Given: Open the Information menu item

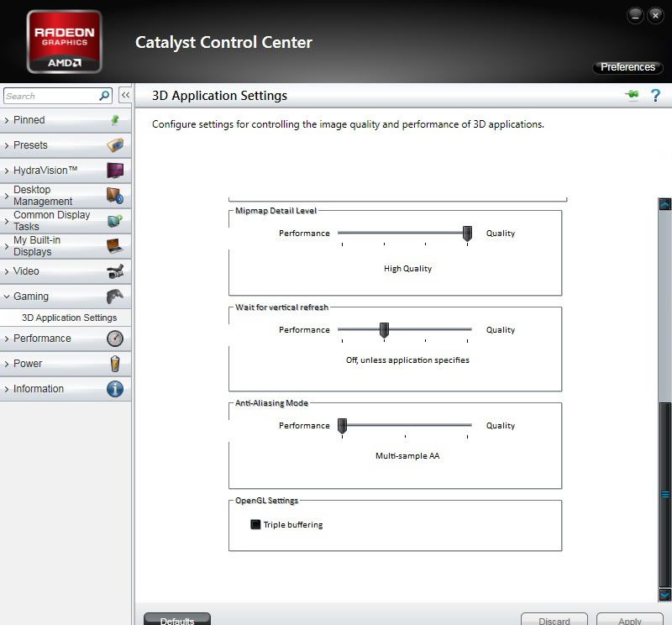Looking at the screenshot, I should [66, 389].
